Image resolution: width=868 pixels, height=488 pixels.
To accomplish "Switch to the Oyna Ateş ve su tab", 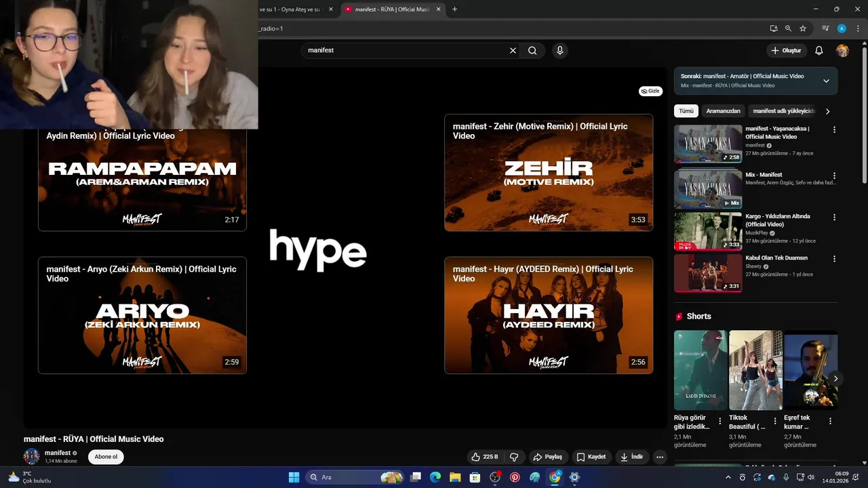I will coord(290,9).
